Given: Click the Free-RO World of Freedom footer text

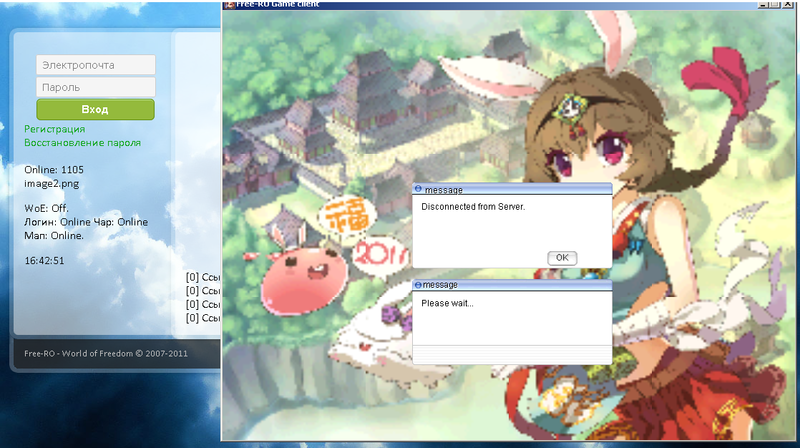Looking at the screenshot, I should point(105,354).
